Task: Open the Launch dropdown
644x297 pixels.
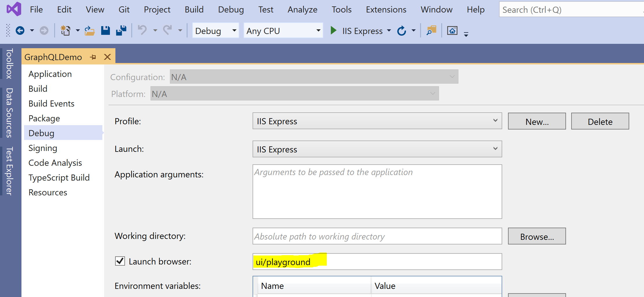Action: tap(377, 149)
